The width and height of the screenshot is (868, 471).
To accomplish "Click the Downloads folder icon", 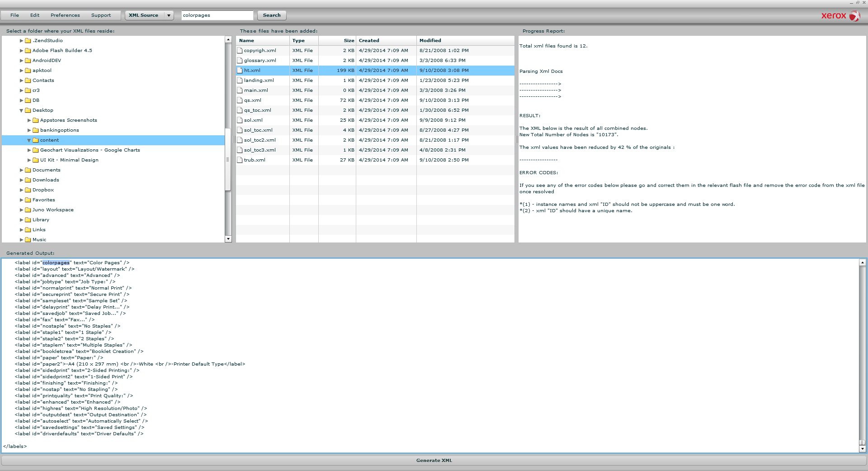I will pyautogui.click(x=28, y=180).
